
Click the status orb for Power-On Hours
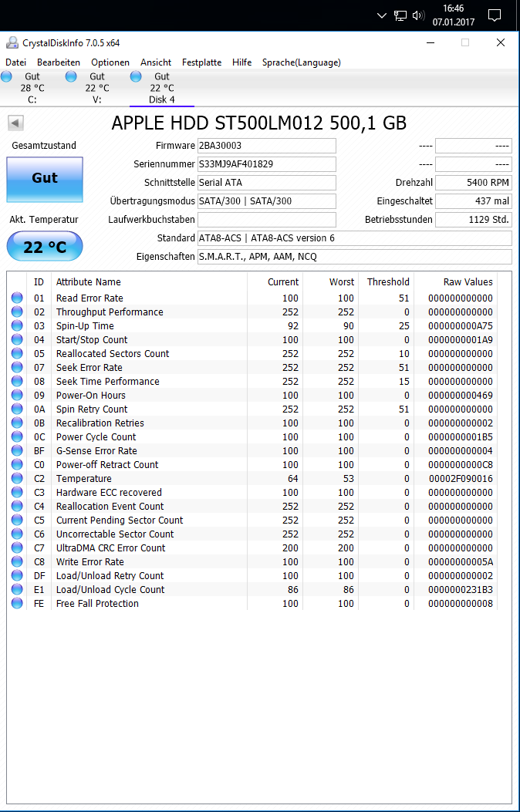click(17, 395)
